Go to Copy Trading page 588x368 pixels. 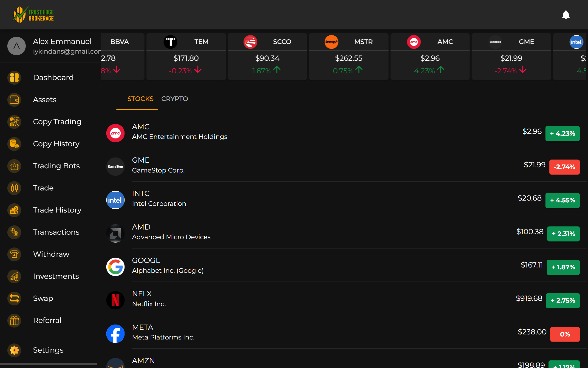[50, 122]
